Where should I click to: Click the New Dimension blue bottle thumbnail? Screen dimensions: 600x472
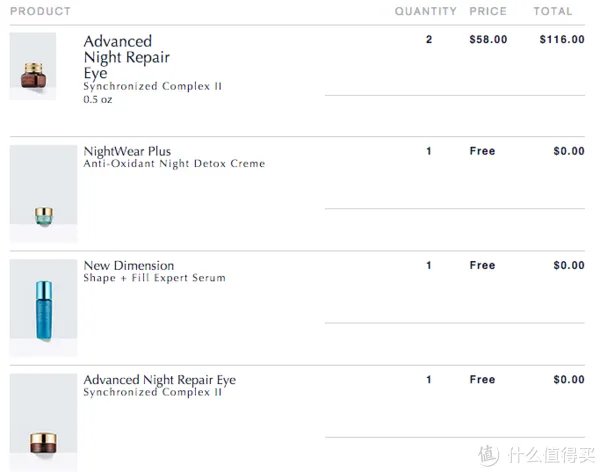[43, 308]
